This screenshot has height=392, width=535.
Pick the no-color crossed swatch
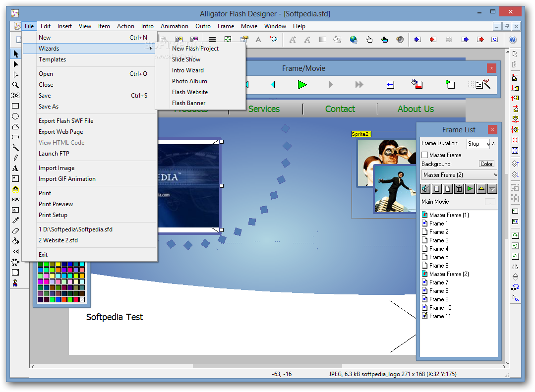tap(82, 299)
